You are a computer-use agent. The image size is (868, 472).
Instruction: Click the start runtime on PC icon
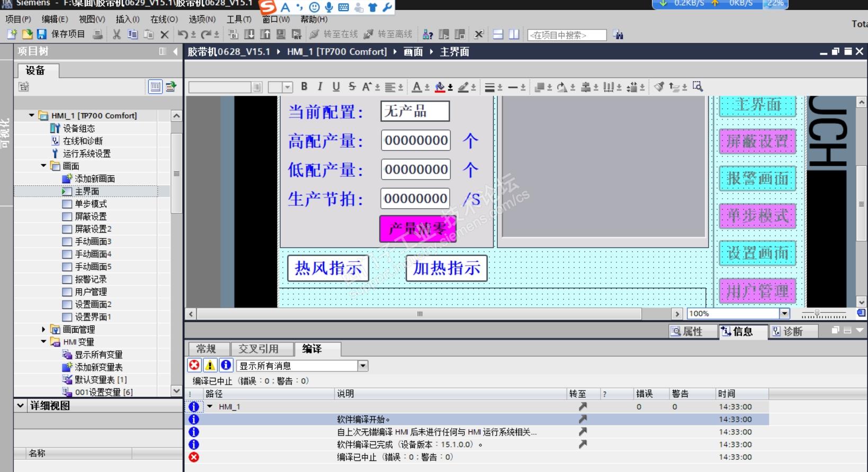pos(297,34)
